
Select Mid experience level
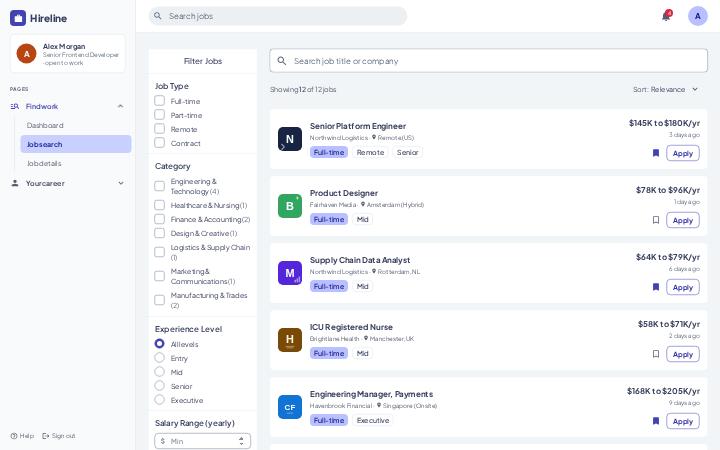[x=159, y=371]
